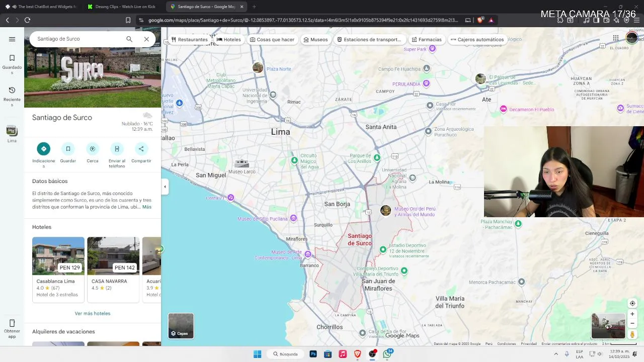The image size is (644, 362).
Task: Collapse the side panel with the arrow
Action: pos(165,187)
